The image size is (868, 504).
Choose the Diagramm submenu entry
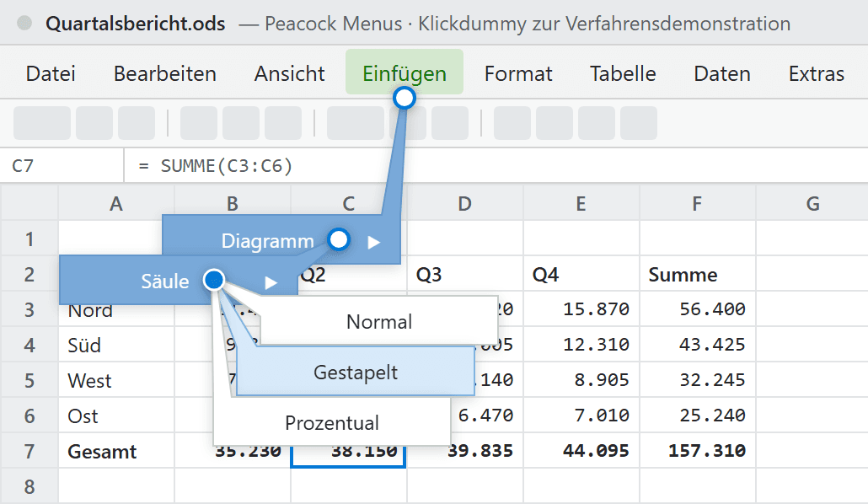(281, 240)
